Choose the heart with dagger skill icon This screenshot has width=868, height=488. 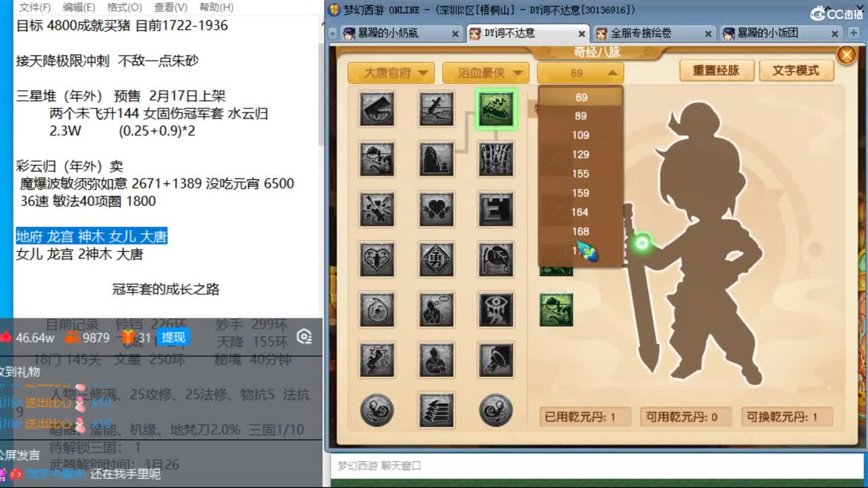(377, 259)
